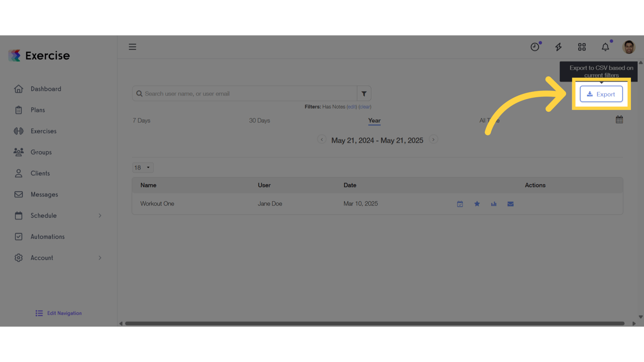The image size is (644, 362).
Task: Open the calendar picker icon on the right
Action: click(x=619, y=119)
